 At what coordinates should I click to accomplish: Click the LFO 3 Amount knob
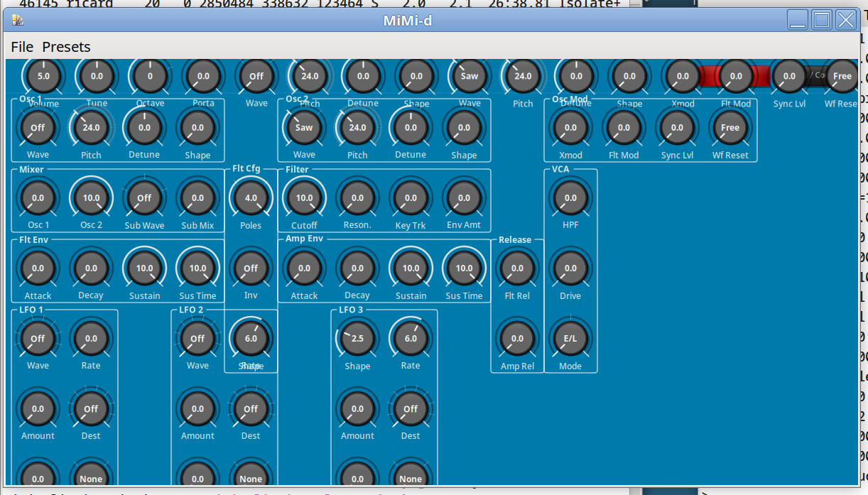[x=357, y=409]
